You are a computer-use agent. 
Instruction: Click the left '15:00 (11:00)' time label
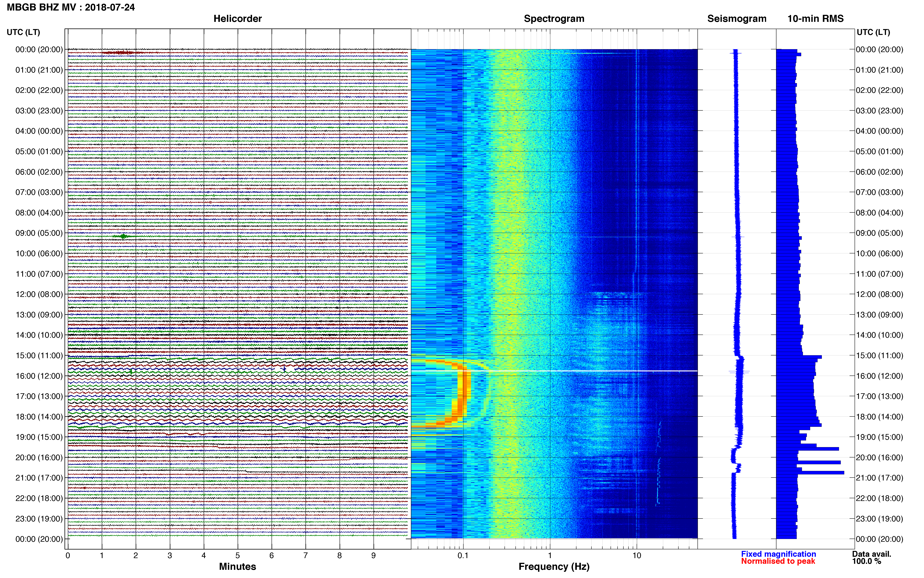tap(39, 355)
